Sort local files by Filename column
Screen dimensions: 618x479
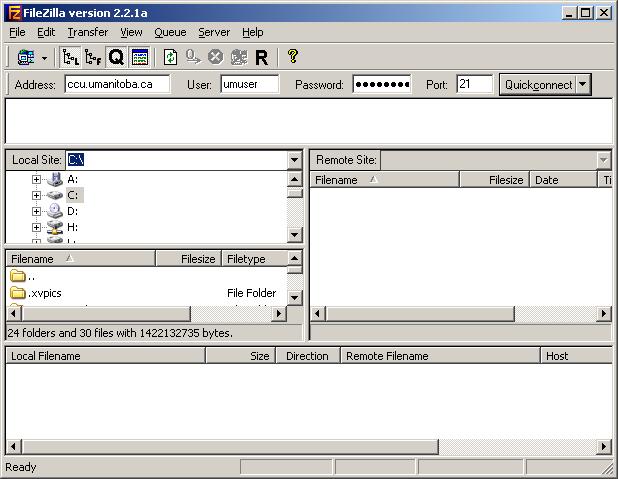[80, 259]
